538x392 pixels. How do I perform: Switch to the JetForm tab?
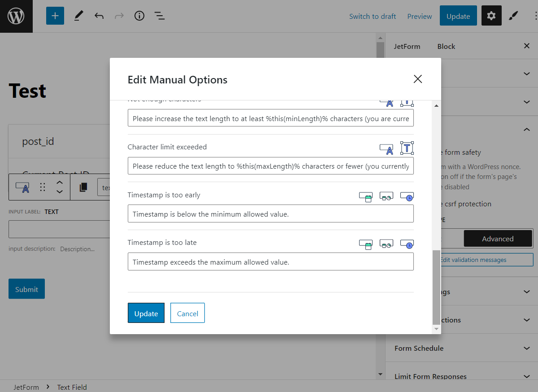coord(407,46)
